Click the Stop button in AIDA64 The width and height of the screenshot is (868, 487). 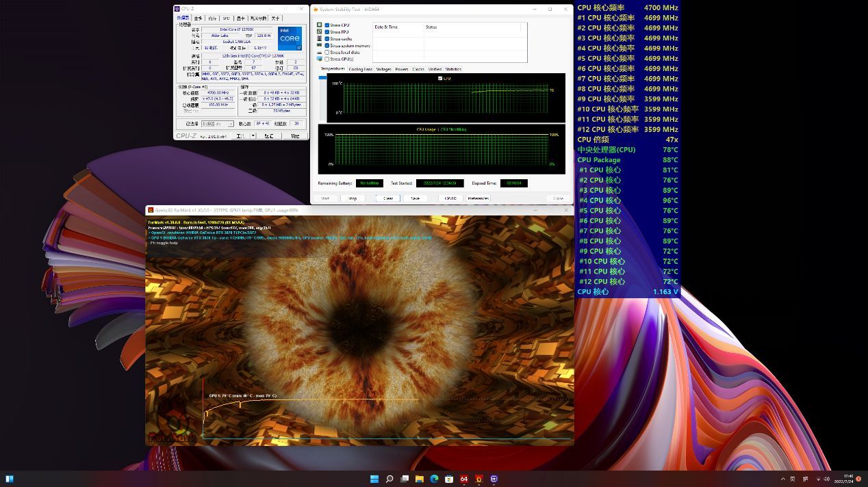[353, 198]
